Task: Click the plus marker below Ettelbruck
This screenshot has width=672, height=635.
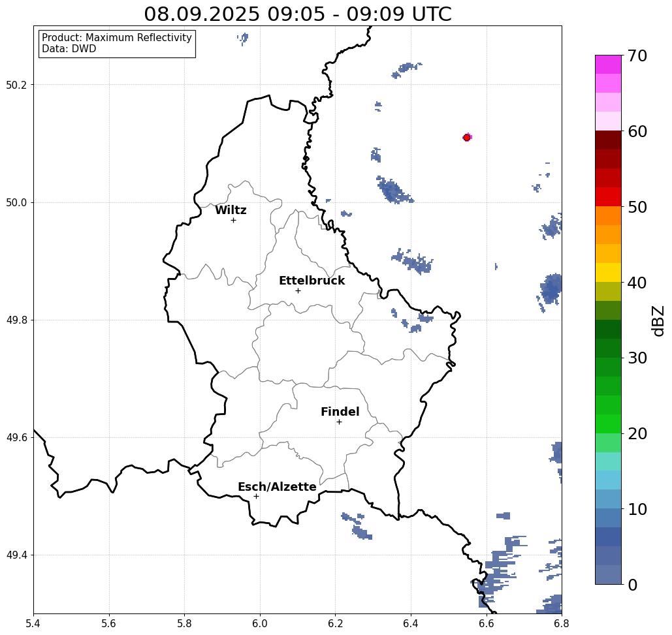Action: (298, 290)
